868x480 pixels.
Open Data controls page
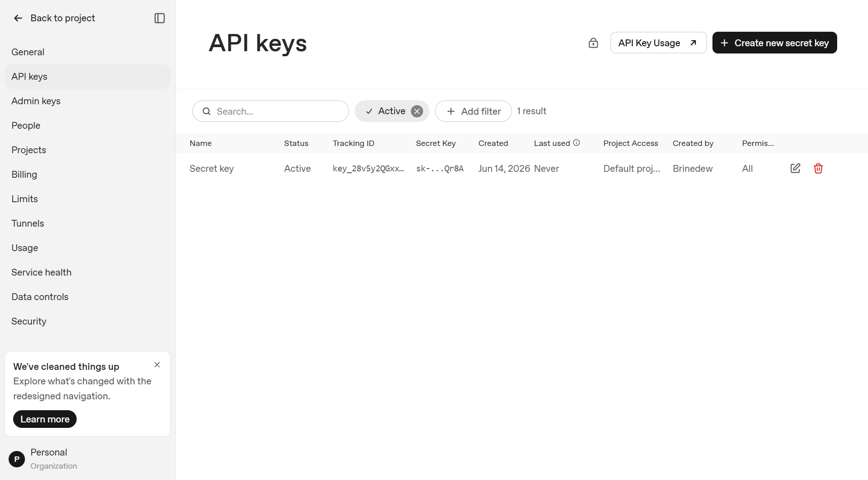88,297
